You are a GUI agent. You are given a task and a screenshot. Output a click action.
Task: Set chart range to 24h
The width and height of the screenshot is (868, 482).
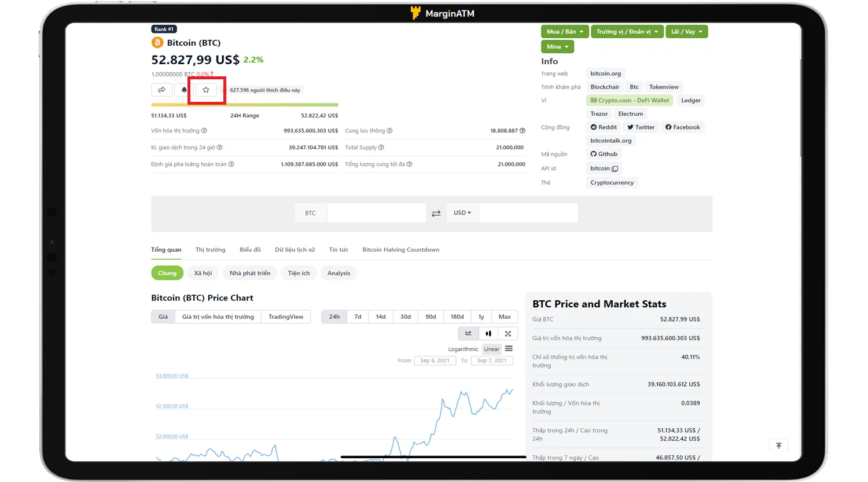pos(334,317)
